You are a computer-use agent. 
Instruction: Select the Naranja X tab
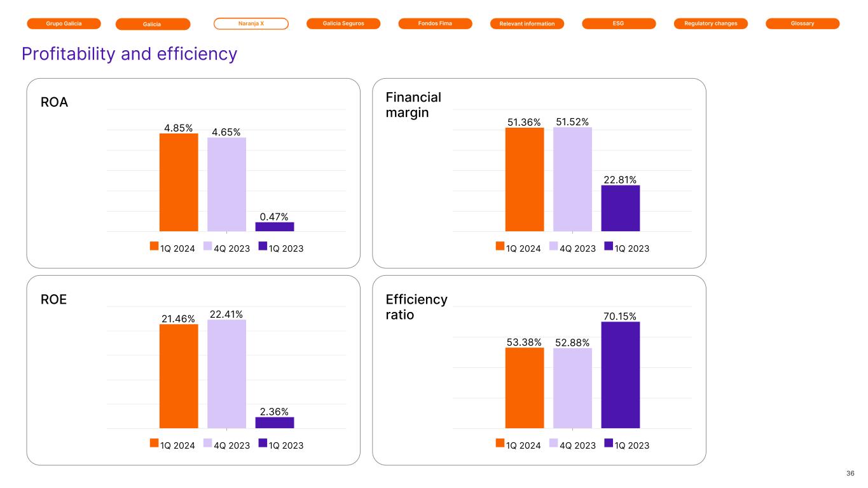click(x=251, y=24)
